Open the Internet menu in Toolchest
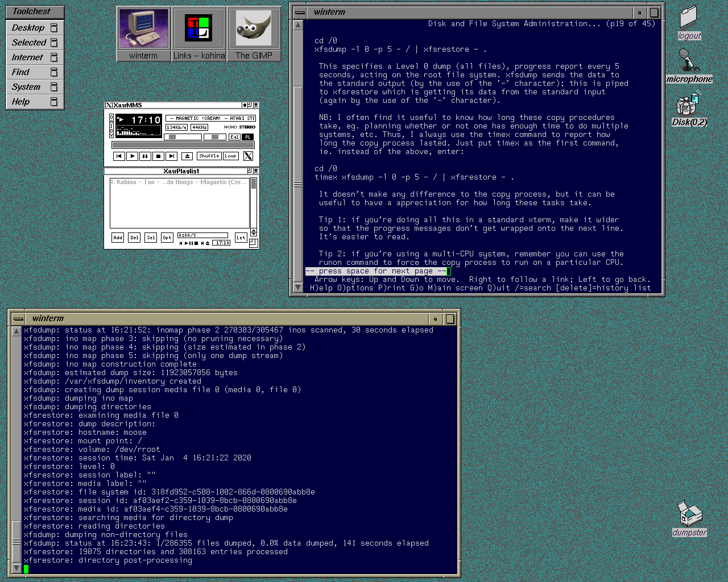 click(27, 57)
